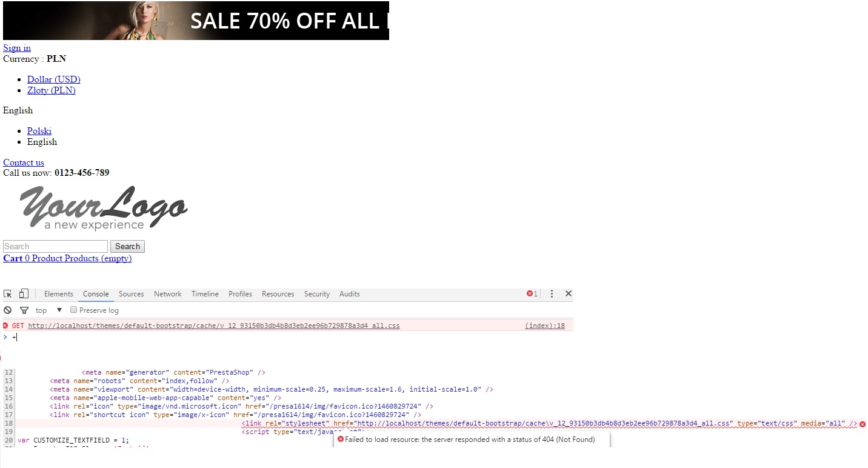Switch to the Elements tab

(59, 294)
